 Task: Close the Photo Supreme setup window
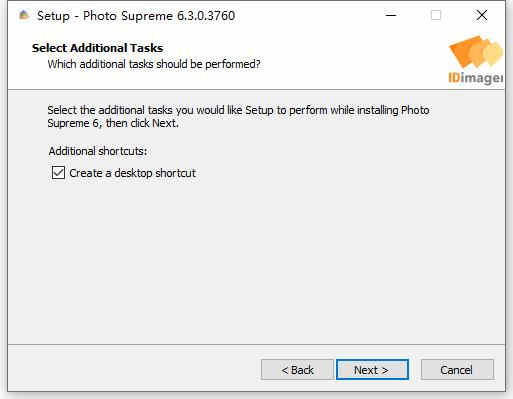click(482, 15)
